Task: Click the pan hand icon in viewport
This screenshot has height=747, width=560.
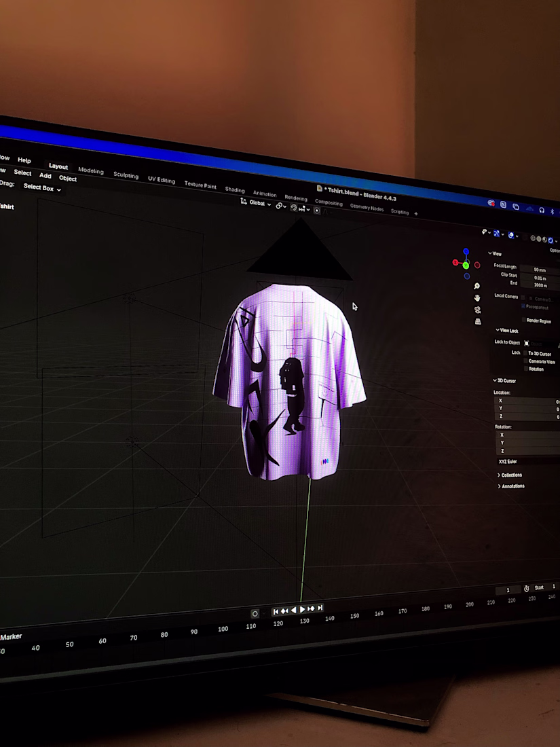Action: (x=477, y=297)
